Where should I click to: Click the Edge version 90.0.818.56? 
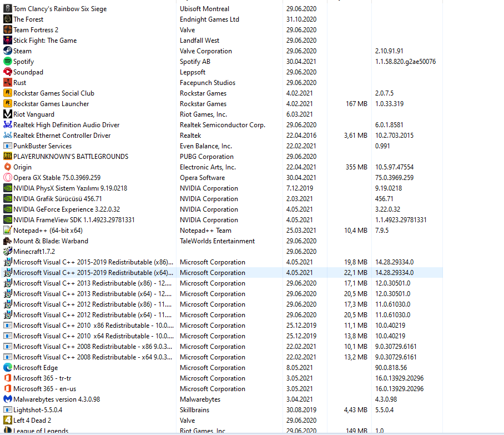click(x=391, y=367)
